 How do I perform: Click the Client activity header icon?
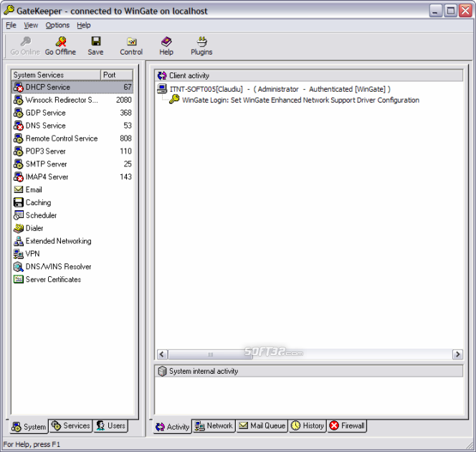[162, 75]
